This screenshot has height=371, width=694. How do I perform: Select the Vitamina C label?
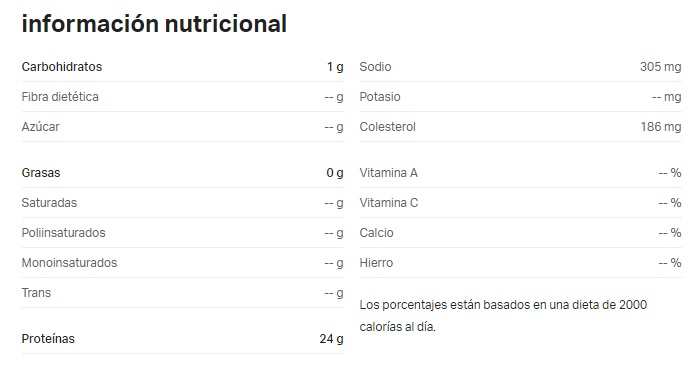pyautogui.click(x=389, y=203)
